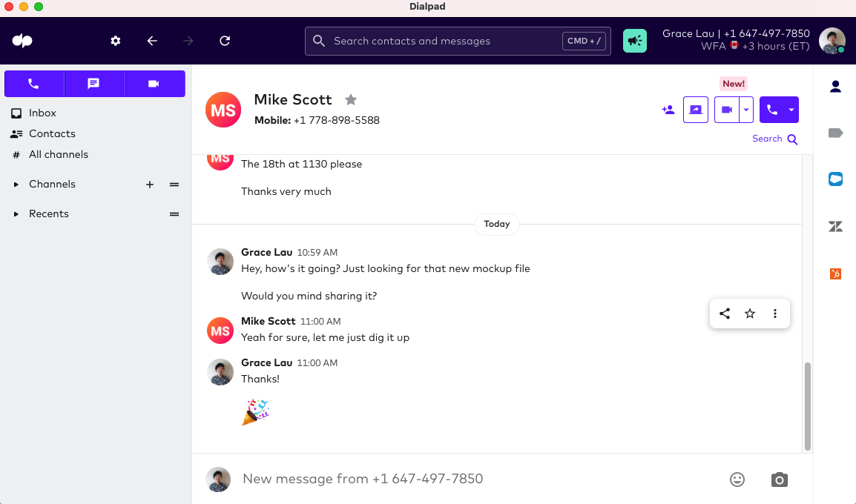Click Mike Scott's name at 11:00 AM message
This screenshot has width=856, height=504.
point(268,321)
